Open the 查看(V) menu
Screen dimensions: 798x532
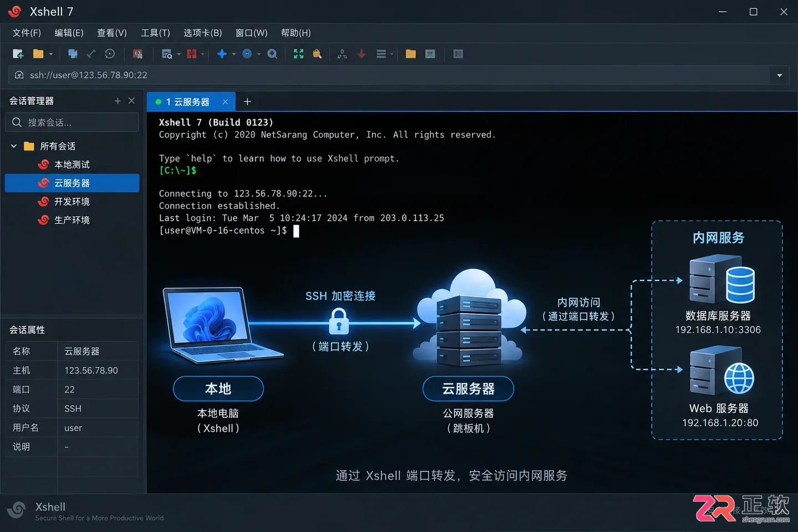point(112,33)
